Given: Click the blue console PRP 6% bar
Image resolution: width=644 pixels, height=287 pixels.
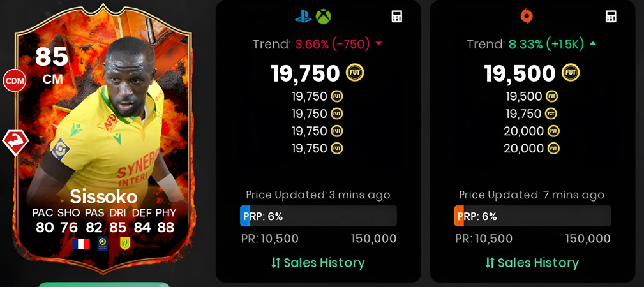Looking at the screenshot, I should 318,216.
